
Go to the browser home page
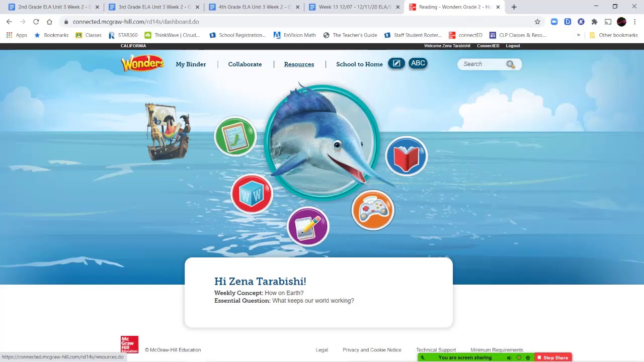click(49, 22)
